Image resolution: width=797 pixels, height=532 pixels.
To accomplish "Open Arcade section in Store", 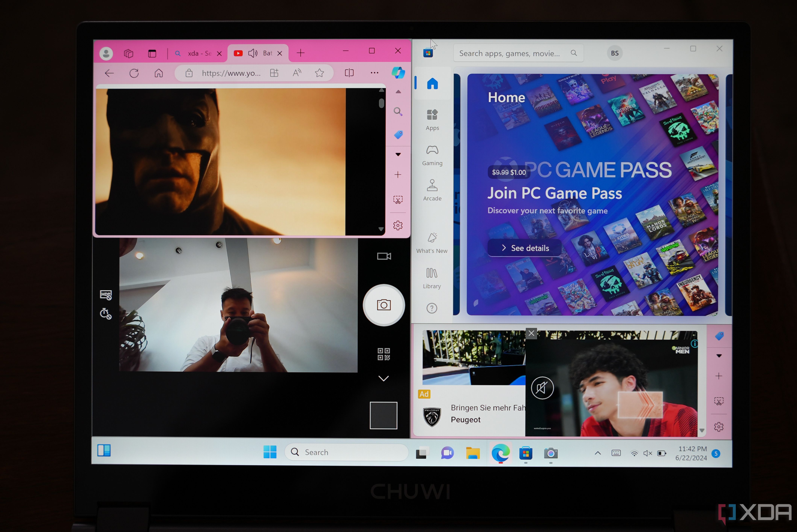I will coord(433,190).
